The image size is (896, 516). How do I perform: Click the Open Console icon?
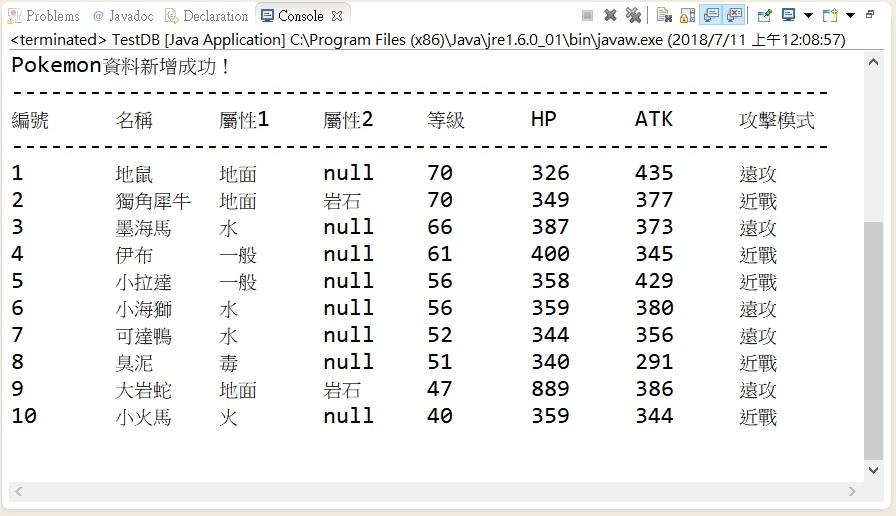pos(830,15)
